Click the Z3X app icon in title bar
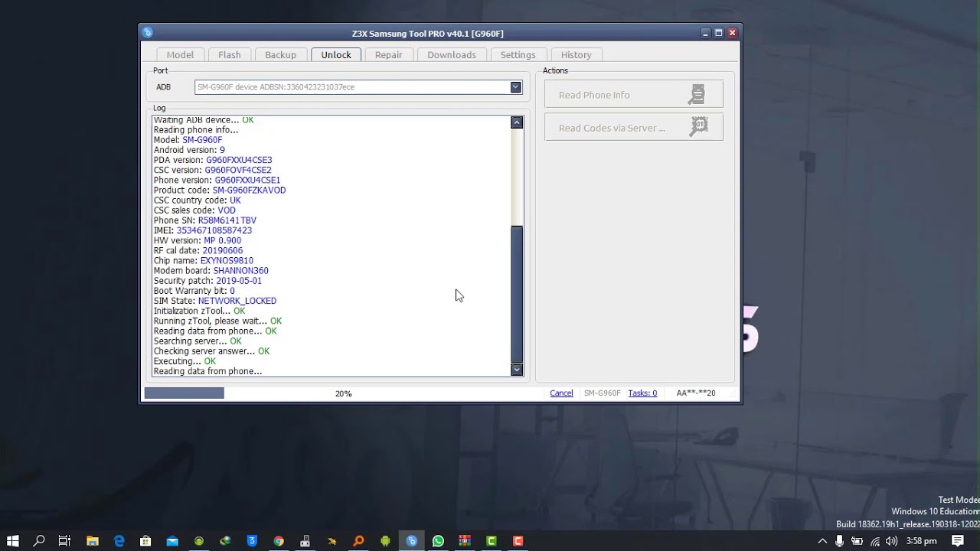Image resolution: width=980 pixels, height=551 pixels. (x=148, y=33)
